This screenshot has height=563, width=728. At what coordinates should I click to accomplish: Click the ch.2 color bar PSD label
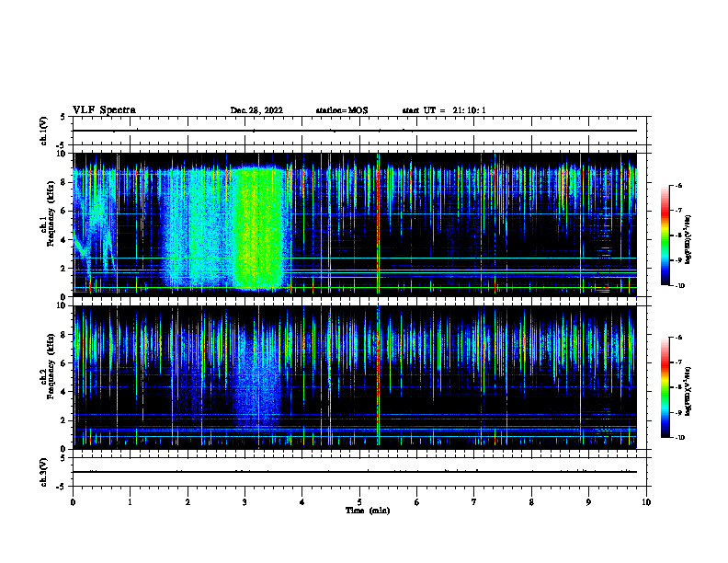pyautogui.click(x=688, y=390)
